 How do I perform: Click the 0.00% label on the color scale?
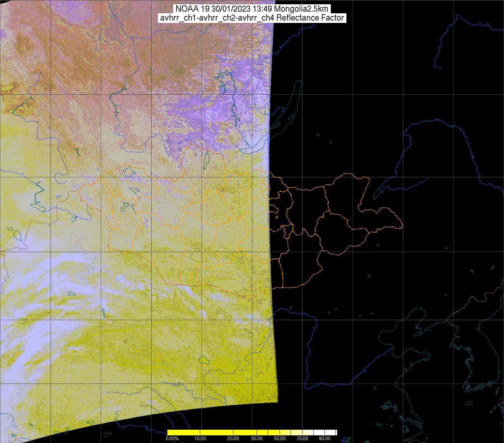(x=172, y=438)
